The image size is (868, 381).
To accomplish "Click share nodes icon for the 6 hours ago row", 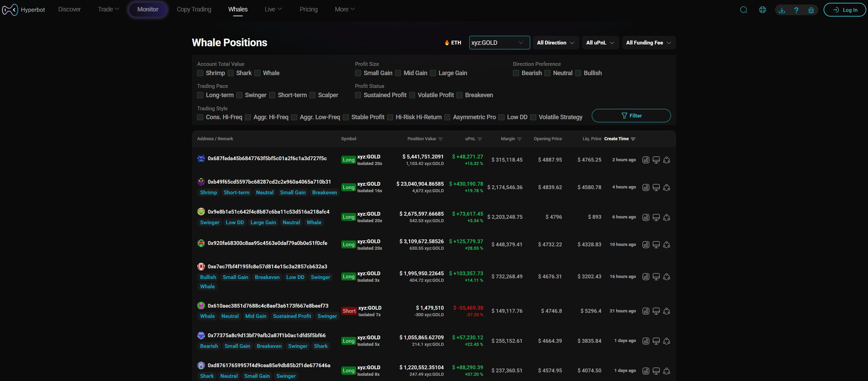I will point(667,217).
